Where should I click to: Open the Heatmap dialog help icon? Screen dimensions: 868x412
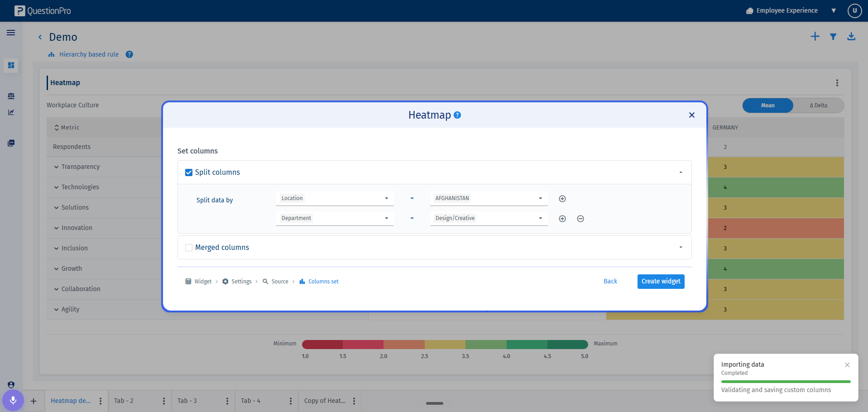(x=457, y=115)
